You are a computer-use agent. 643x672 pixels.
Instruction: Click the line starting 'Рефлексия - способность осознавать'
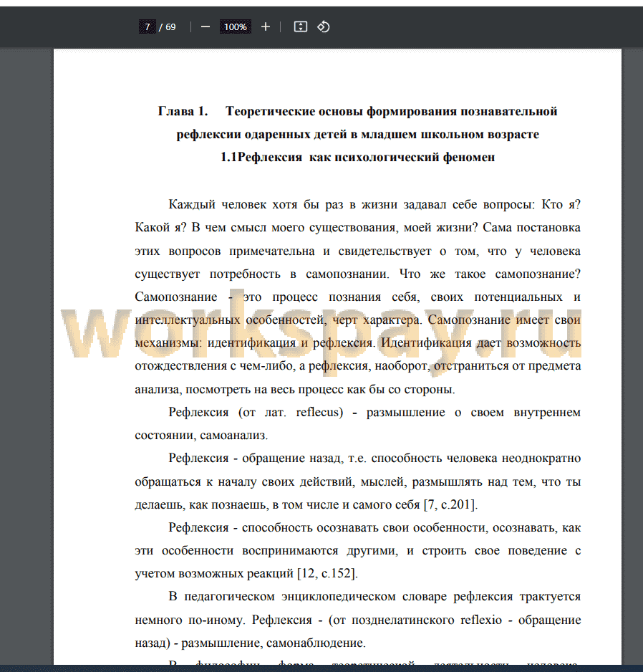point(374,527)
